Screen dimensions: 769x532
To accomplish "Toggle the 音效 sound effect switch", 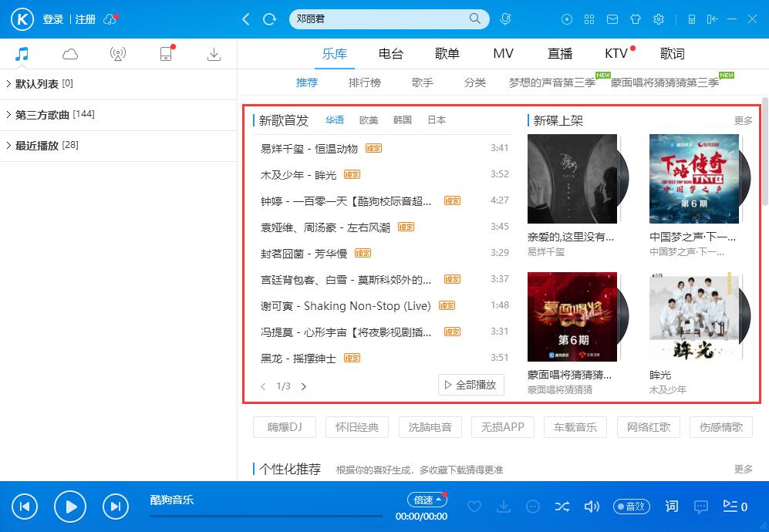I will click(x=631, y=507).
